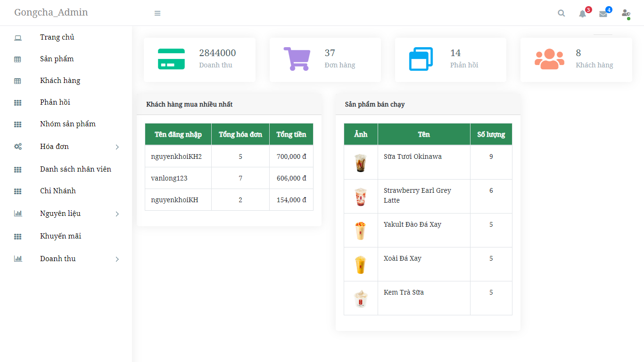The width and height of the screenshot is (644, 362).
Task: Click the bell notification icon showing 3 alerts
Action: [582, 14]
